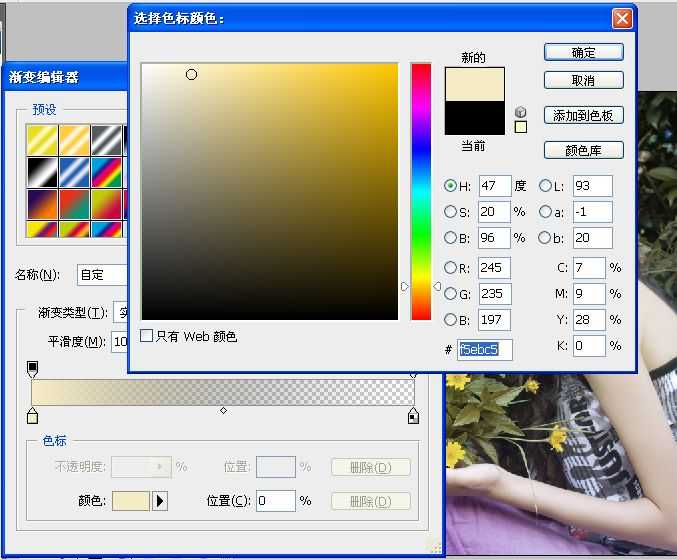Click the 添加到色板 button
Viewport: 677px width, 559px height.
tap(584, 115)
